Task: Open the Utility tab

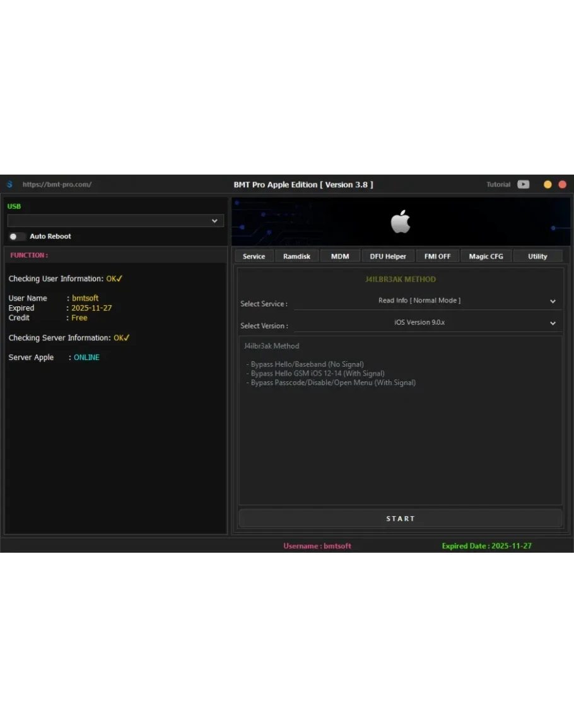Action: click(x=537, y=257)
